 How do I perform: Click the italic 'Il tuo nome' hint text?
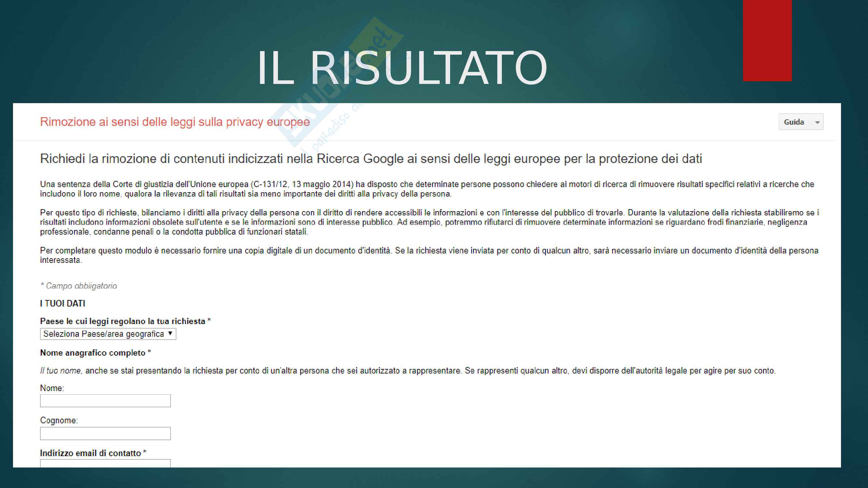coord(61,371)
